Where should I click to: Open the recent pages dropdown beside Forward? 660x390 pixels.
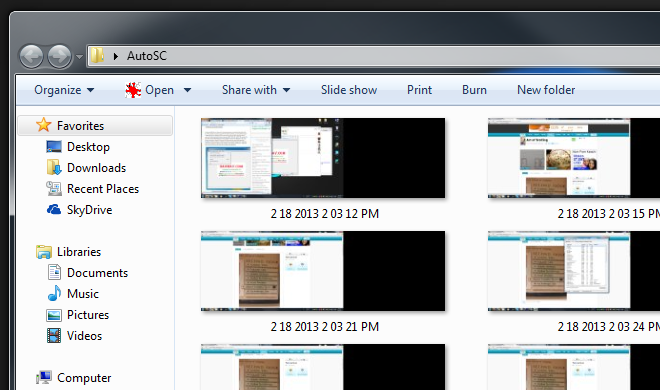pos(79,56)
